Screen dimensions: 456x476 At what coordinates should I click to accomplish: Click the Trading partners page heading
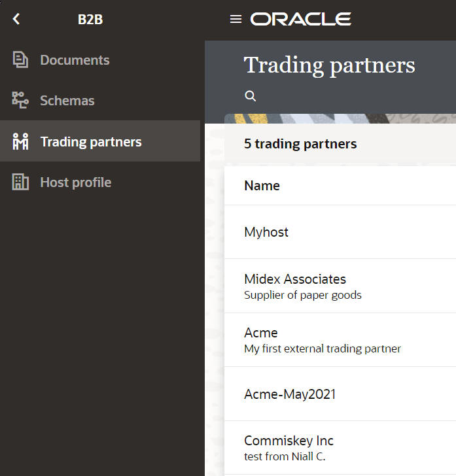[x=329, y=65]
